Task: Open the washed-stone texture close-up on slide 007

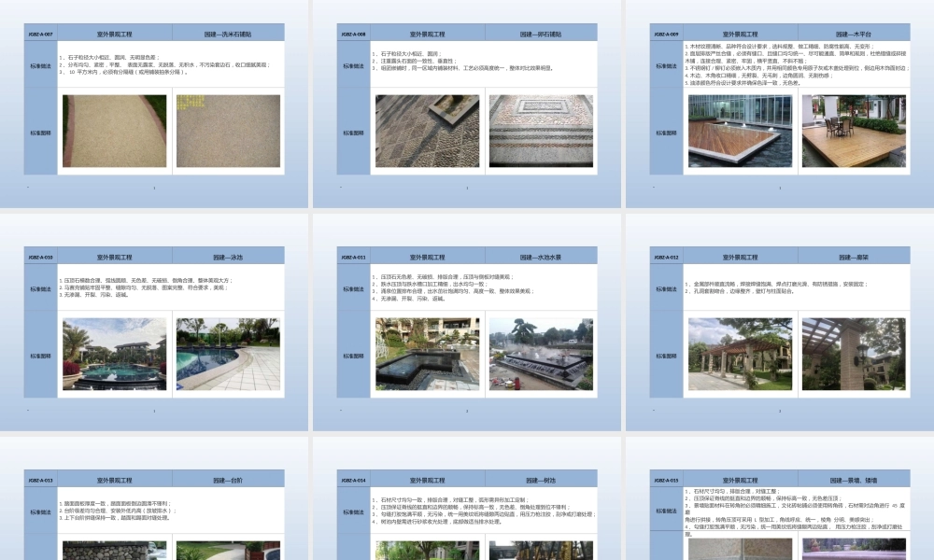Action: 228,131
